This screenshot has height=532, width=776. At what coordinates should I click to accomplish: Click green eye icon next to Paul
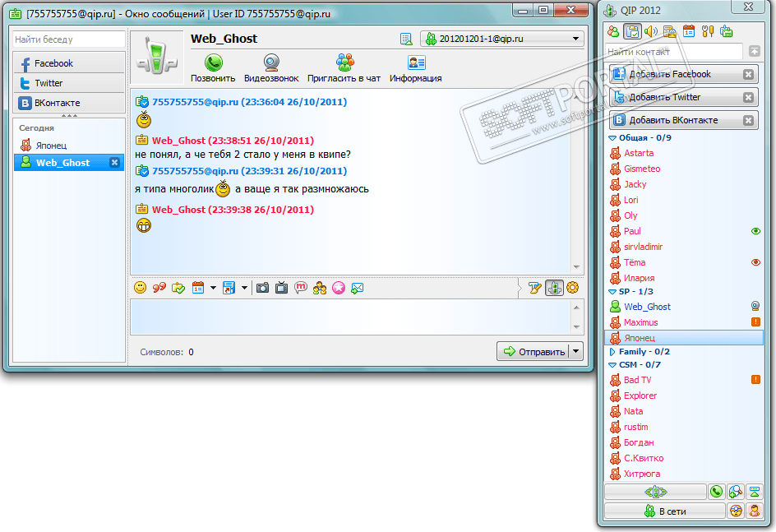coord(755,231)
